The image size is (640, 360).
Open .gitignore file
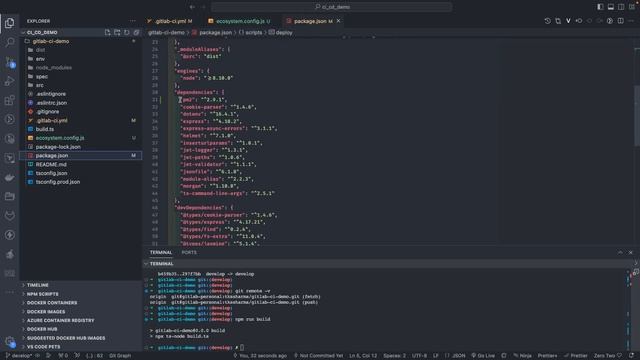pyautogui.click(x=81, y=111)
